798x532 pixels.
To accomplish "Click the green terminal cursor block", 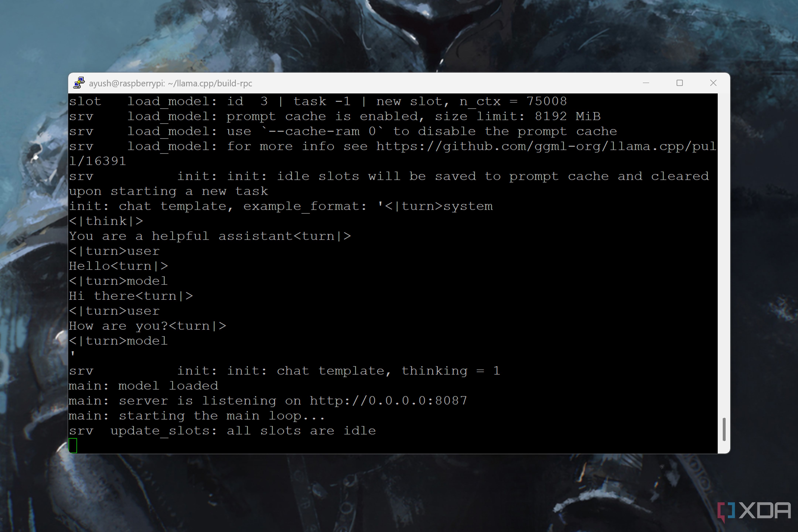I will (73, 446).
